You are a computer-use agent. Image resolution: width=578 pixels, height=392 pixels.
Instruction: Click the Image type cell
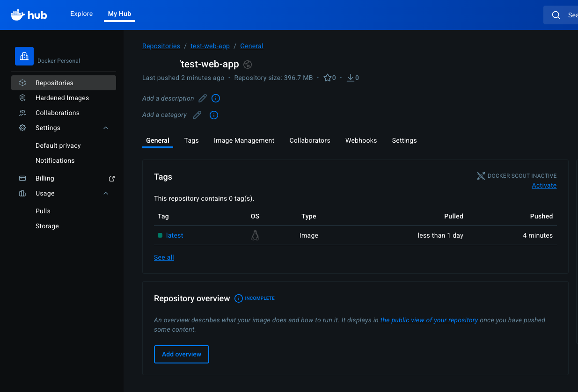click(309, 235)
